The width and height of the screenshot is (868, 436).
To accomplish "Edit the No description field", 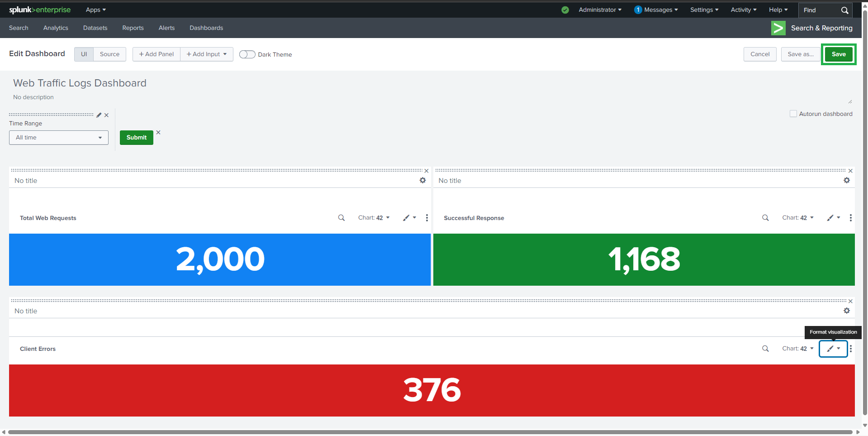I will tap(33, 97).
